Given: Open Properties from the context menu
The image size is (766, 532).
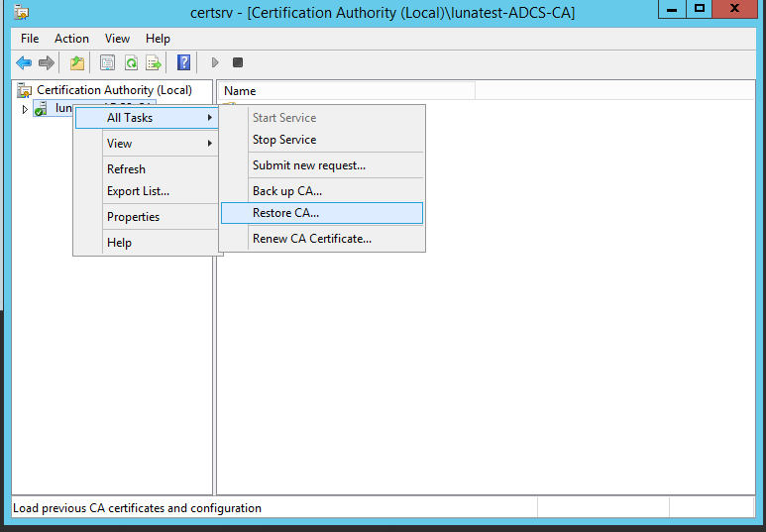Looking at the screenshot, I should point(147,217).
